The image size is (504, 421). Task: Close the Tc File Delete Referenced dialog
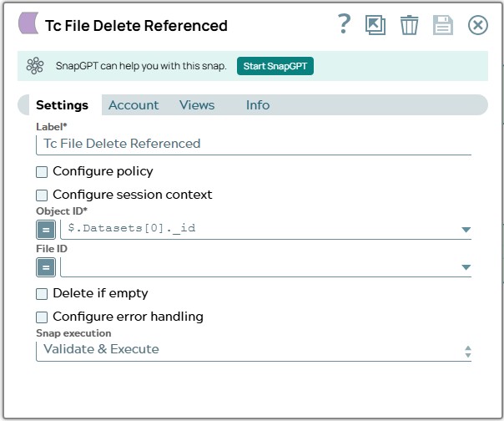[477, 25]
